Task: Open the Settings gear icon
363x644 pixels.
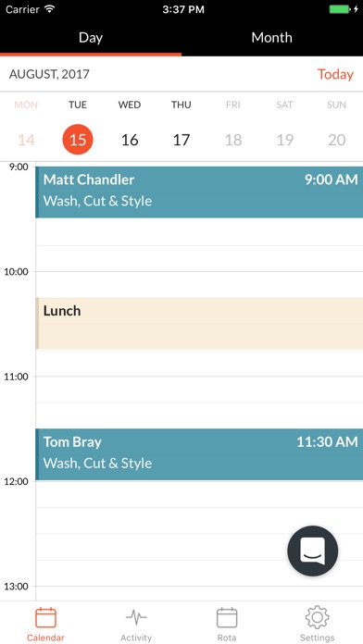Action: pos(318,617)
